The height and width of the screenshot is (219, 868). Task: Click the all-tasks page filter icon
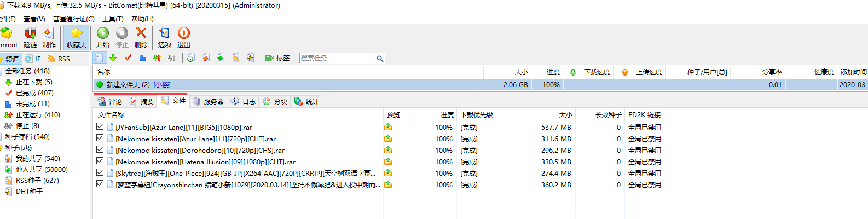coord(99,58)
